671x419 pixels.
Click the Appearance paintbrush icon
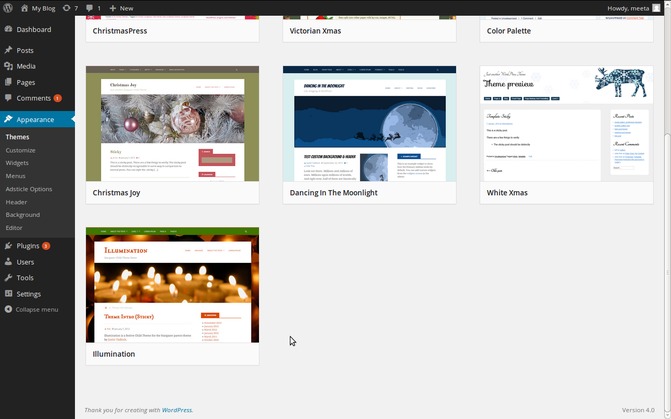(8, 119)
